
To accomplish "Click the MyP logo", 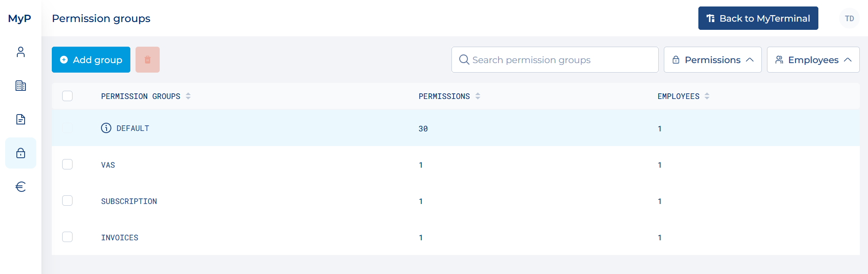I will (x=19, y=19).
